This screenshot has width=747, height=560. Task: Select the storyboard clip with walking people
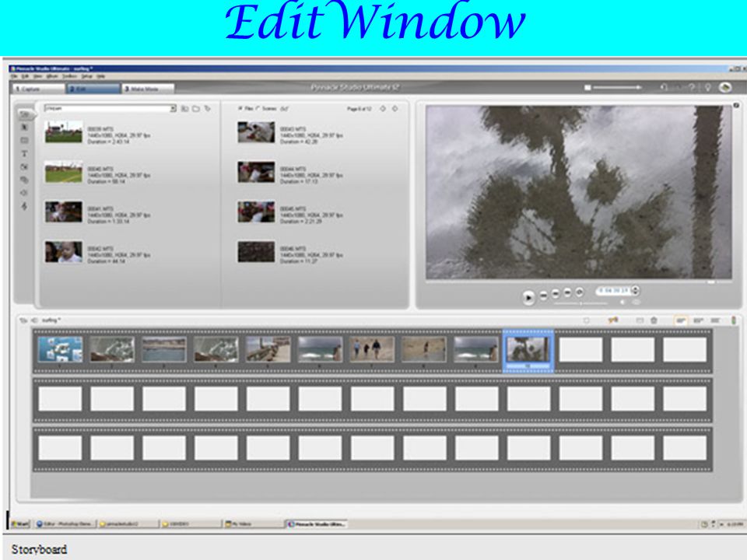(372, 349)
